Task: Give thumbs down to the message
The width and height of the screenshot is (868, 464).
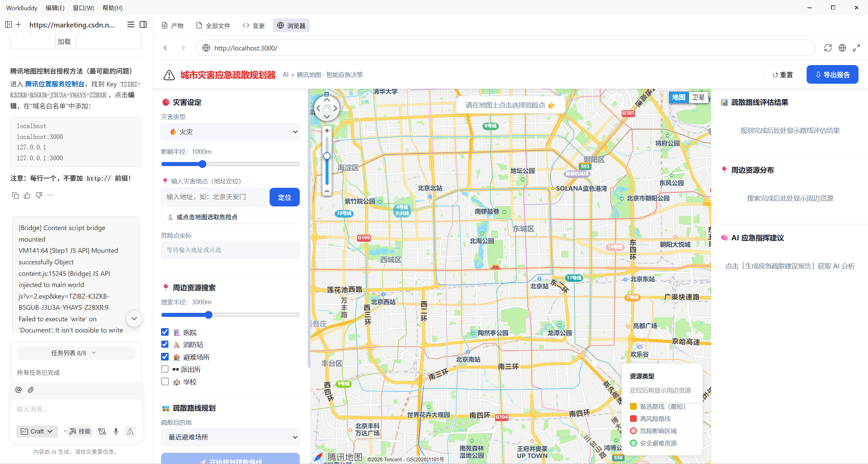Action: (x=39, y=195)
